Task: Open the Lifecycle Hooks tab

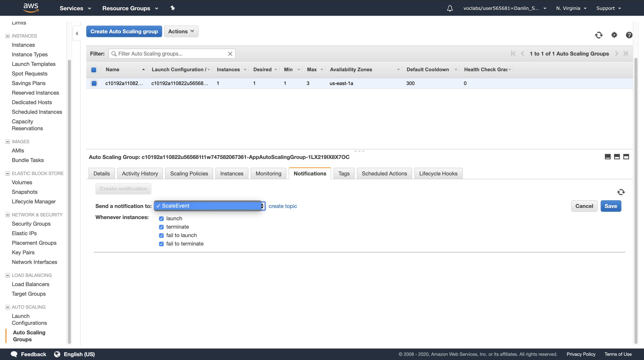Action: pos(438,173)
